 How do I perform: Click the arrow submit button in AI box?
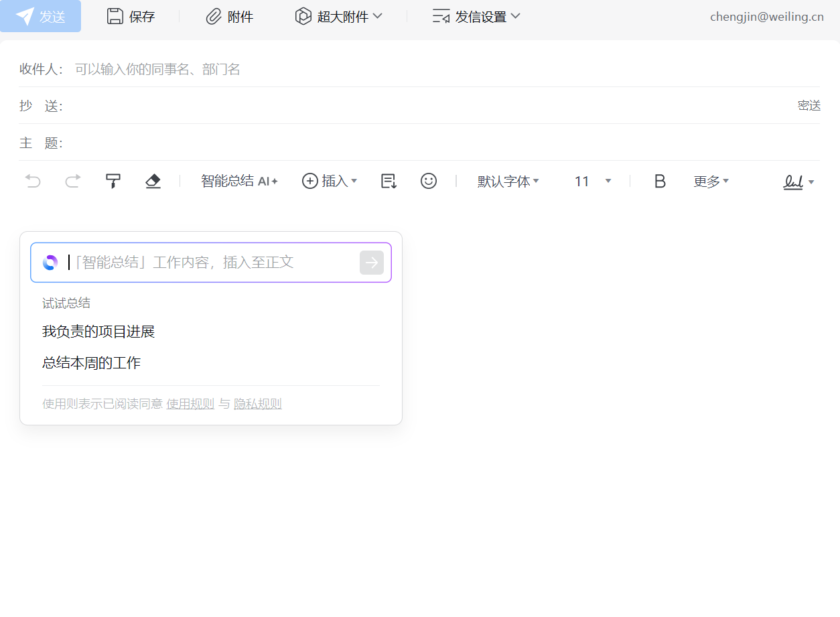click(372, 263)
